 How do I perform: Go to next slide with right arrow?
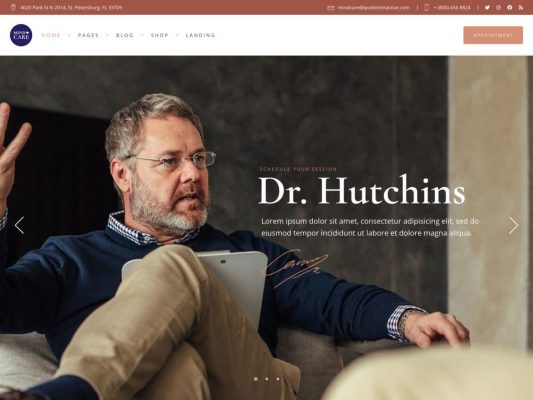coord(514,225)
